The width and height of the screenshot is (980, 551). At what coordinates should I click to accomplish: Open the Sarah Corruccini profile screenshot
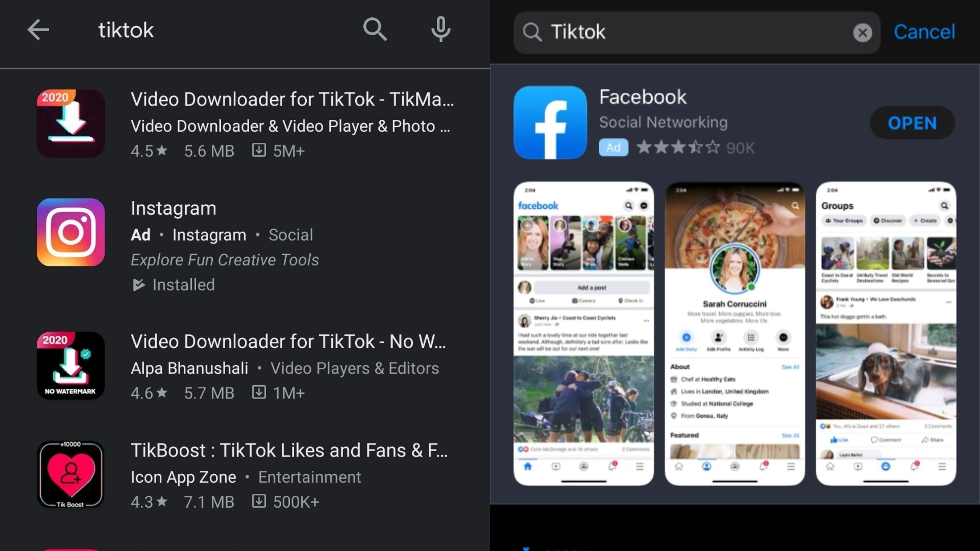[x=734, y=333]
